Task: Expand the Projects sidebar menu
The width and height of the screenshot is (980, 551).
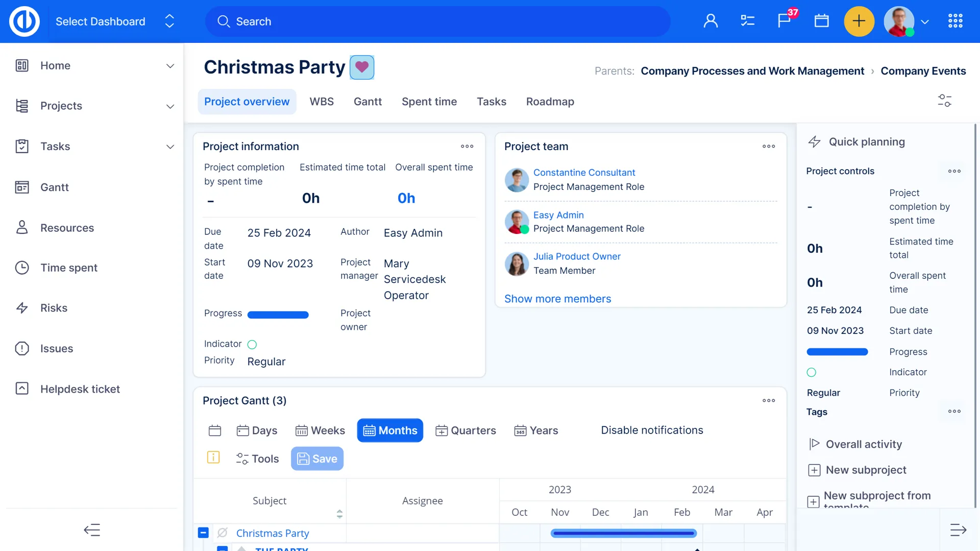Action: pos(170,106)
